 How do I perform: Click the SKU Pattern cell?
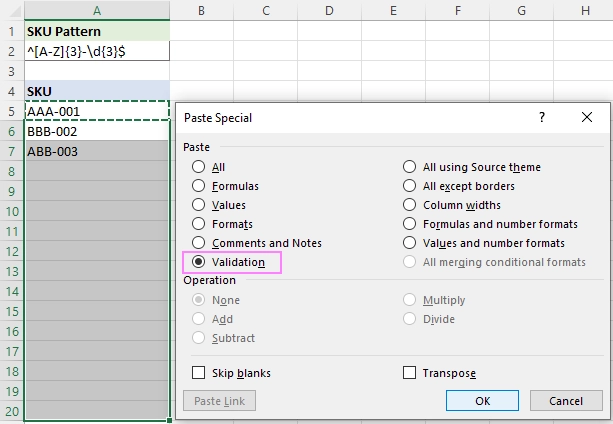97,31
